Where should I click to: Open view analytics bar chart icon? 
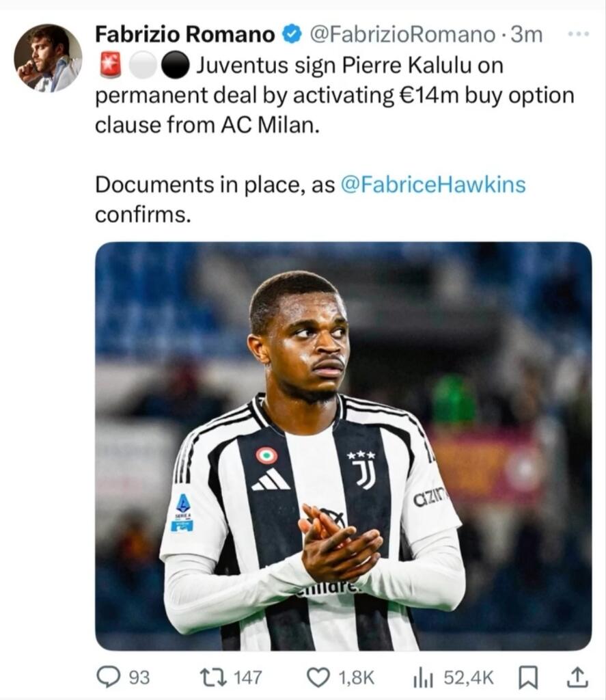(424, 677)
